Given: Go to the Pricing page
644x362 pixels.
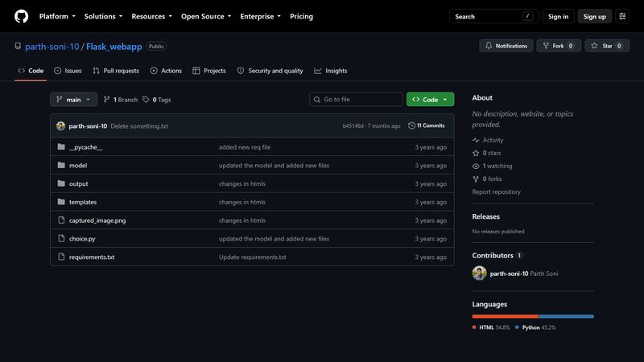Looking at the screenshot, I should pos(301,16).
